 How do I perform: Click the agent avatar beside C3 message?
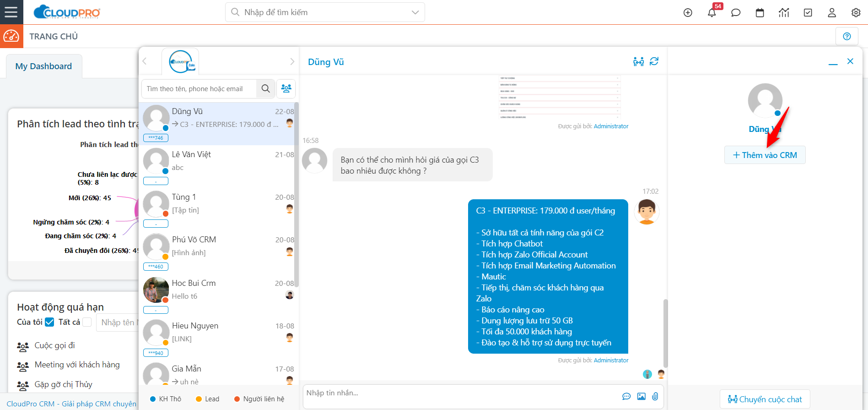tap(647, 212)
